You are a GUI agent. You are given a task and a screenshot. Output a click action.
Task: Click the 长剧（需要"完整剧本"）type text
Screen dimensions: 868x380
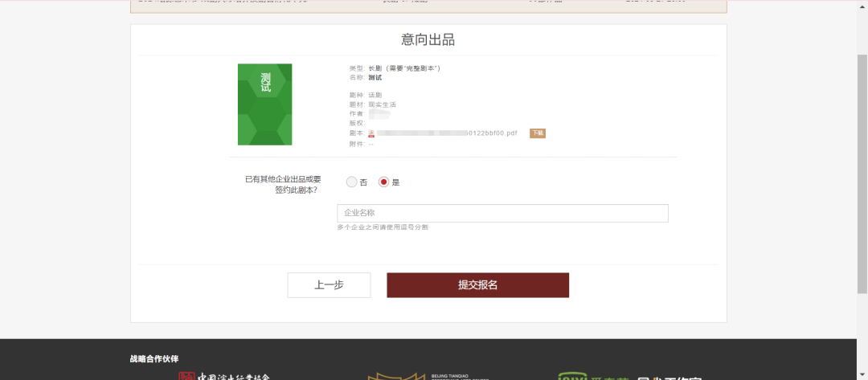point(404,68)
